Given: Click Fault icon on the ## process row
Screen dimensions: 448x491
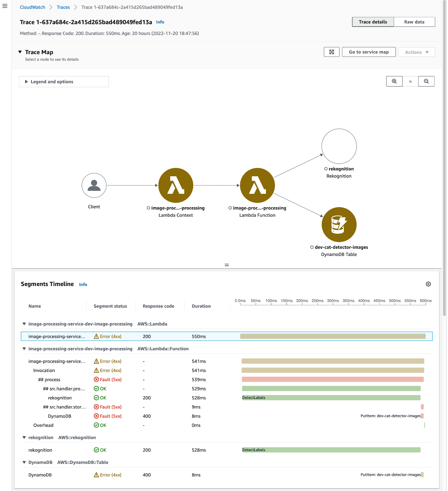Looking at the screenshot, I should pyautogui.click(x=96, y=380).
